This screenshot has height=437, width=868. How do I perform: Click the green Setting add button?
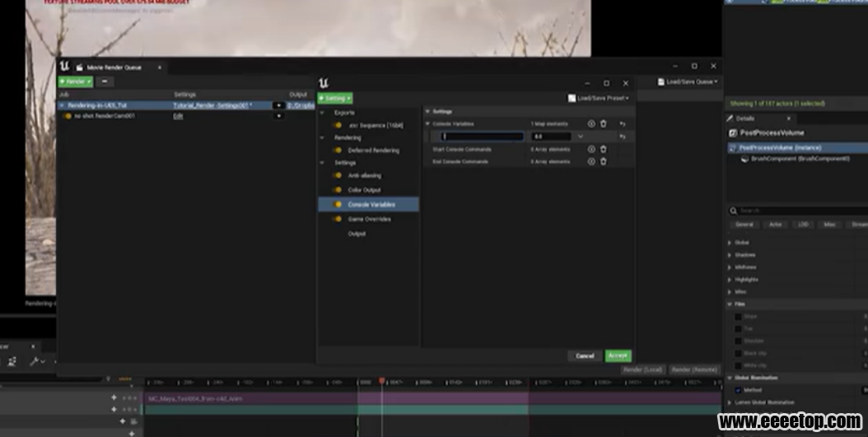(x=335, y=99)
